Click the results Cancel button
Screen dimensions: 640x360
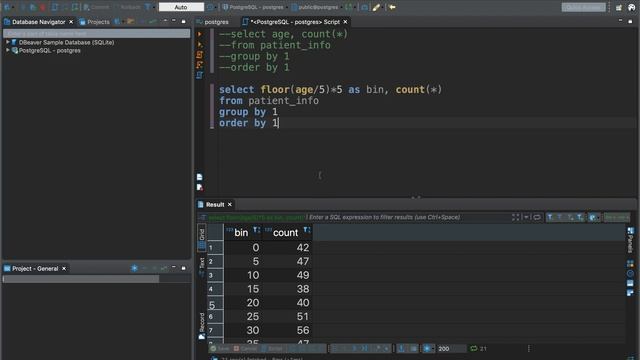(x=245, y=349)
